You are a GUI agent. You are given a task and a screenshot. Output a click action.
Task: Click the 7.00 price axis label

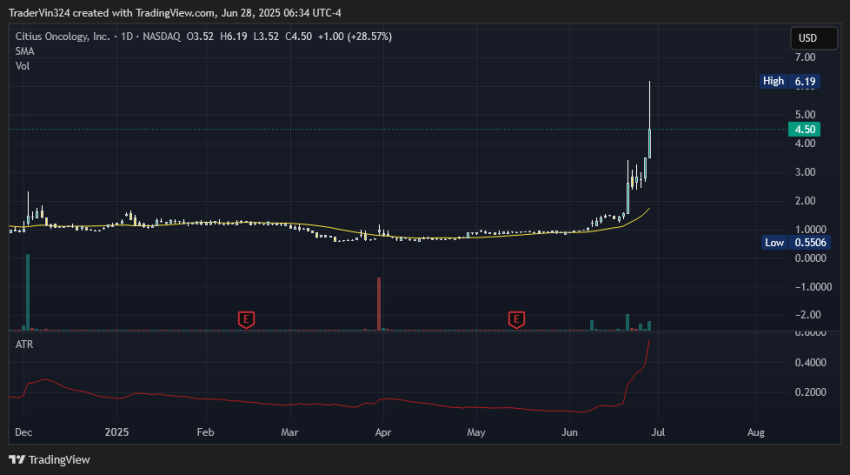coord(805,57)
